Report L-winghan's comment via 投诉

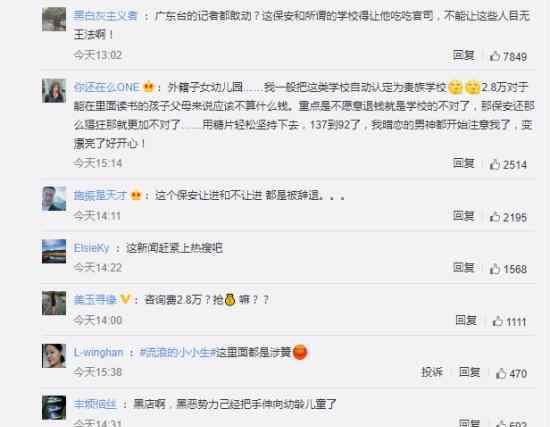tap(432, 372)
